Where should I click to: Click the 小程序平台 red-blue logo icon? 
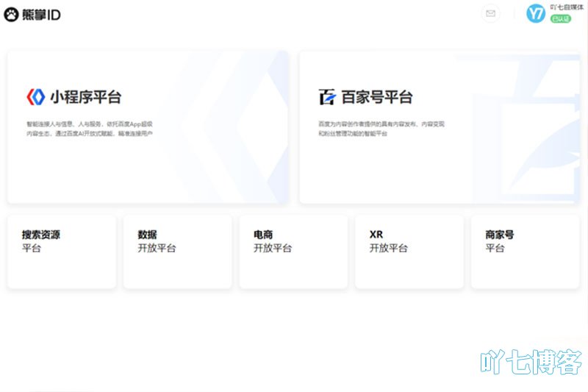(x=35, y=96)
